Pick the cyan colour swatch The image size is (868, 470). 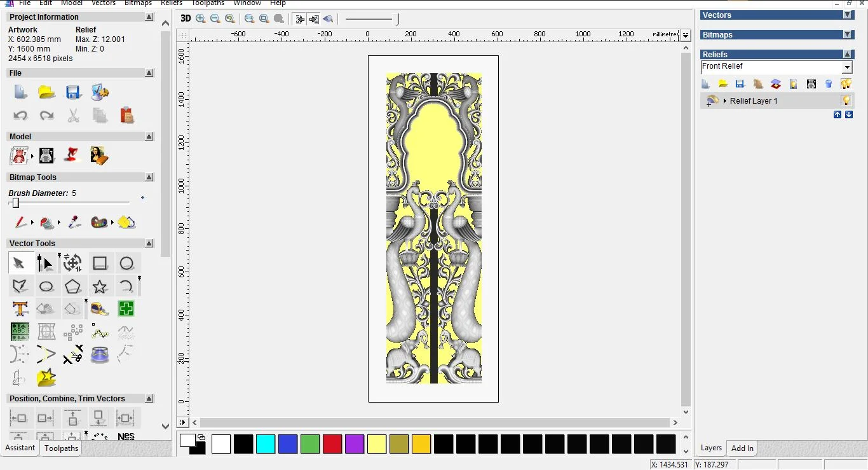266,444
